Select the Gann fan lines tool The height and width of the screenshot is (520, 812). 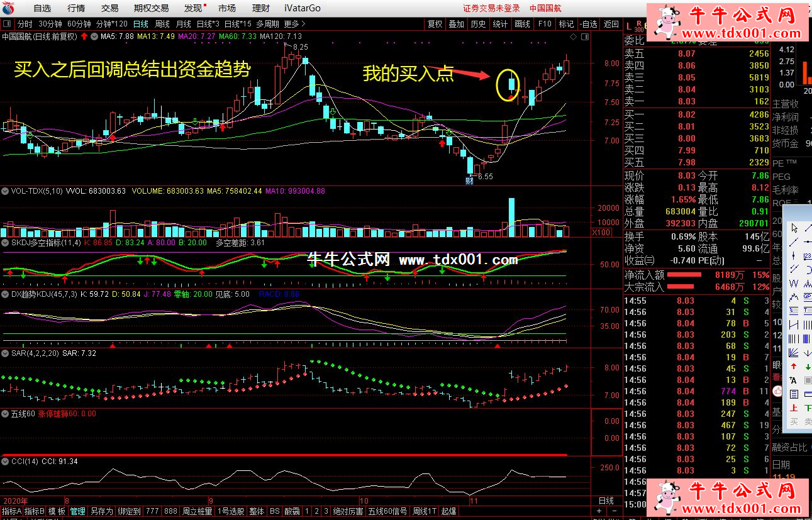click(794, 353)
